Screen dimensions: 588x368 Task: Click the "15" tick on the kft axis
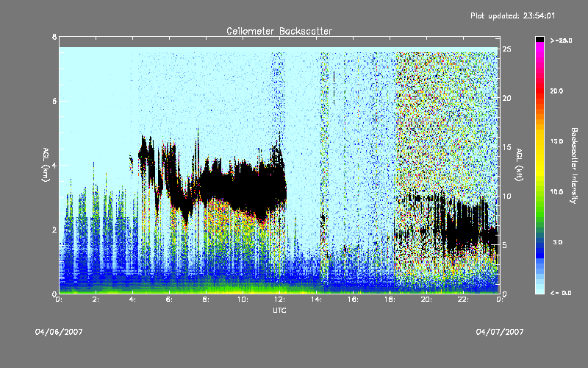click(x=507, y=147)
